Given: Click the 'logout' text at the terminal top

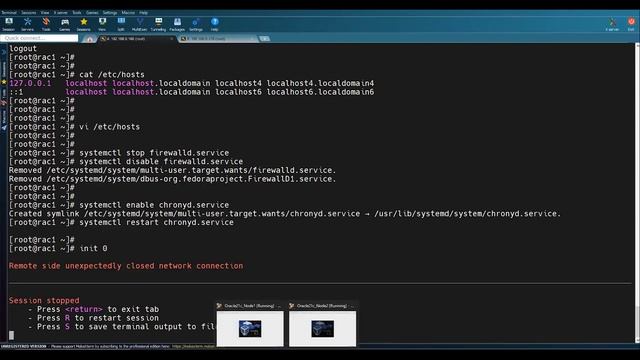Looking at the screenshot, I should point(23,49).
